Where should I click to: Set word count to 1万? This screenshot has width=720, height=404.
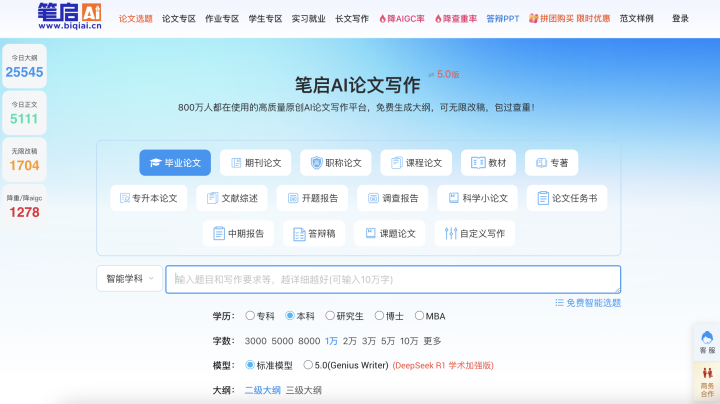click(331, 341)
